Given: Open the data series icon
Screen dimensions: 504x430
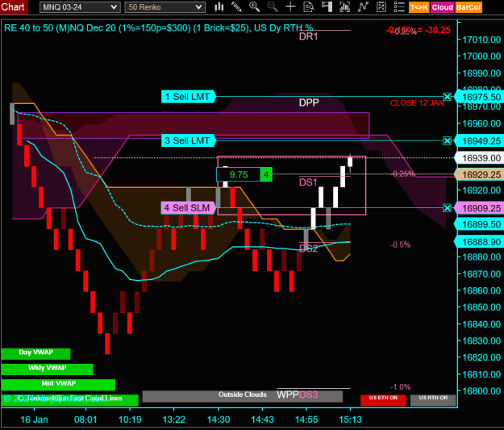Looking at the screenshot, I should [344, 7].
